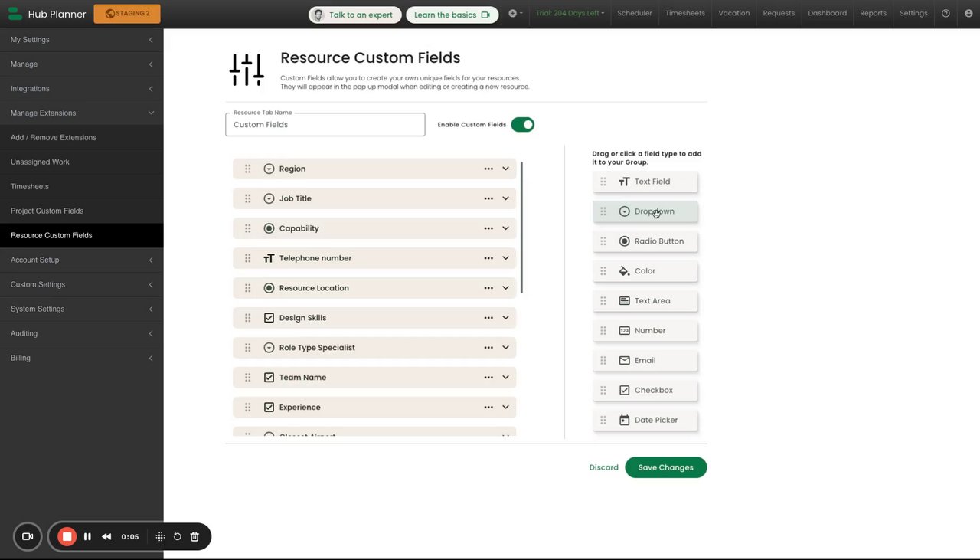Click the recording stop button
The height and width of the screenshot is (560, 980).
[x=67, y=537]
